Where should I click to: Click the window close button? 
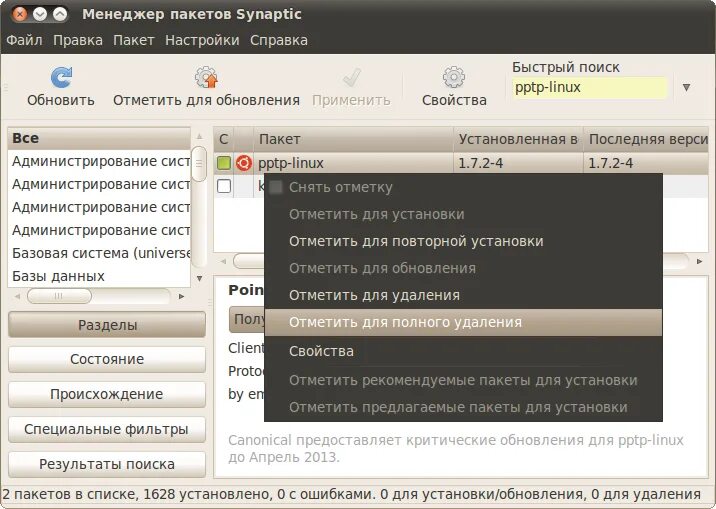(x=20, y=15)
